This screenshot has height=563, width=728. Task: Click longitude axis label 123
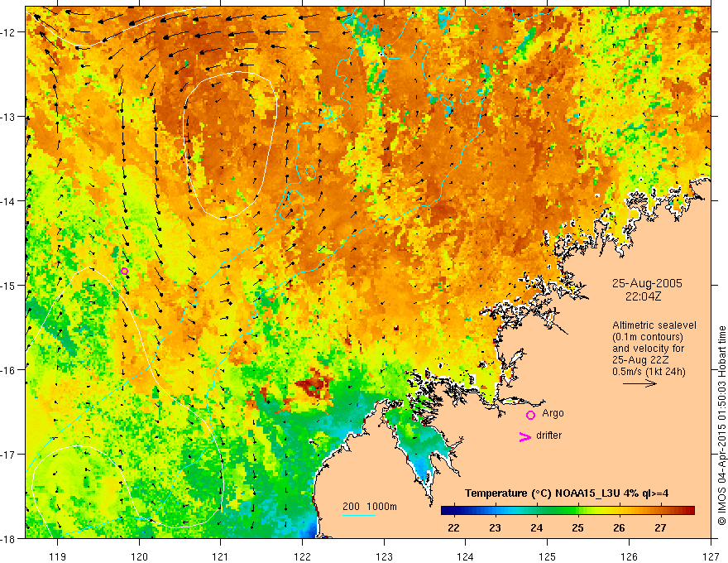pyautogui.click(x=384, y=556)
